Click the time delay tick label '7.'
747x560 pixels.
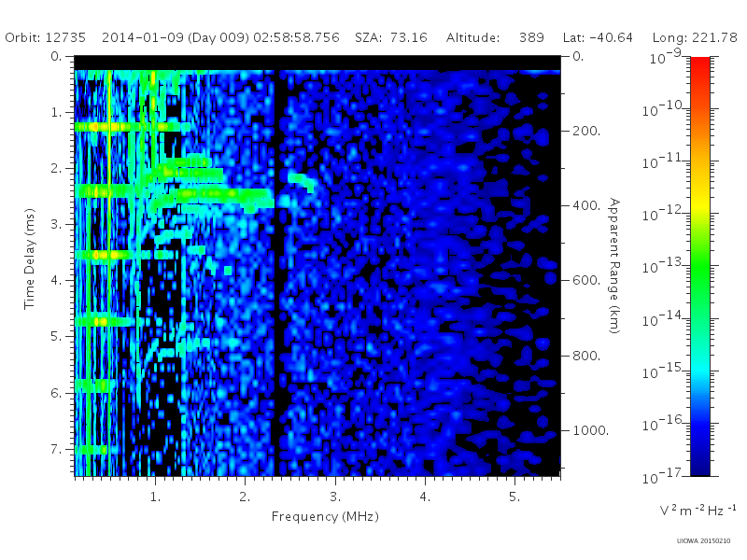pos(57,449)
